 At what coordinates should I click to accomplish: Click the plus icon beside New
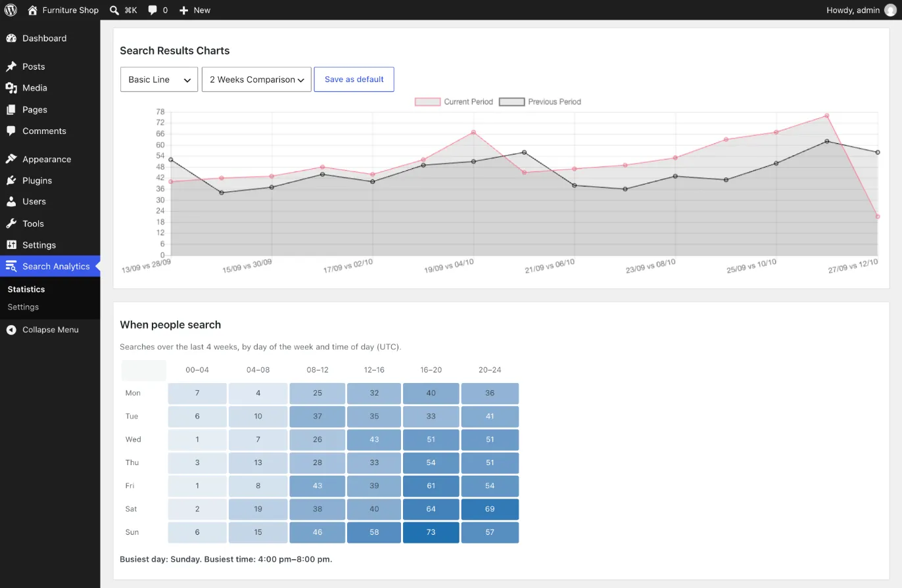[x=183, y=11]
